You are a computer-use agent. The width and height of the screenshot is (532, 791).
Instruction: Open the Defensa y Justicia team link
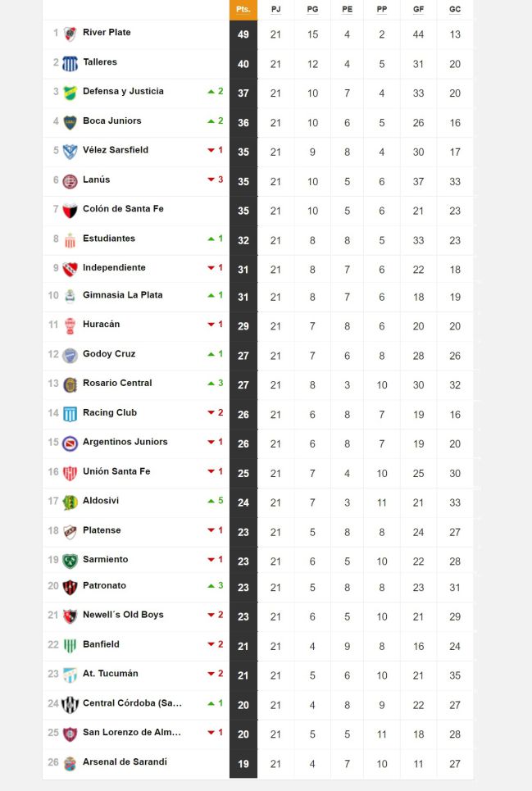click(x=123, y=91)
